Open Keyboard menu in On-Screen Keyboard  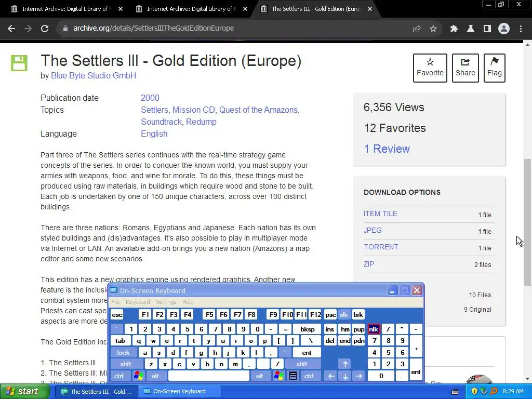(137, 302)
